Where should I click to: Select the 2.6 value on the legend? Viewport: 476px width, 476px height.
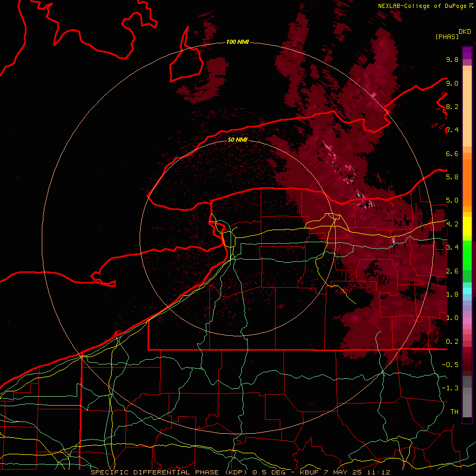(x=452, y=271)
